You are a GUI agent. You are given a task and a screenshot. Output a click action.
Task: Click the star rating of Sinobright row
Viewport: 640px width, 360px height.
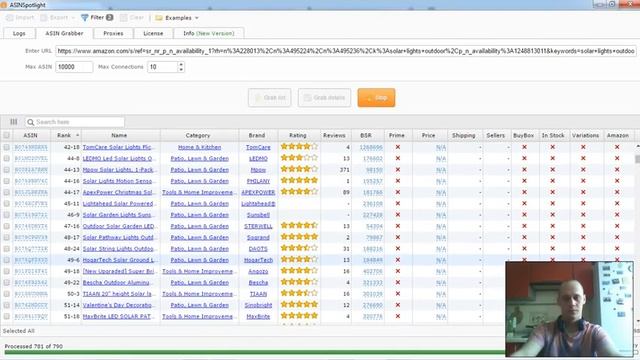pyautogui.click(x=299, y=304)
